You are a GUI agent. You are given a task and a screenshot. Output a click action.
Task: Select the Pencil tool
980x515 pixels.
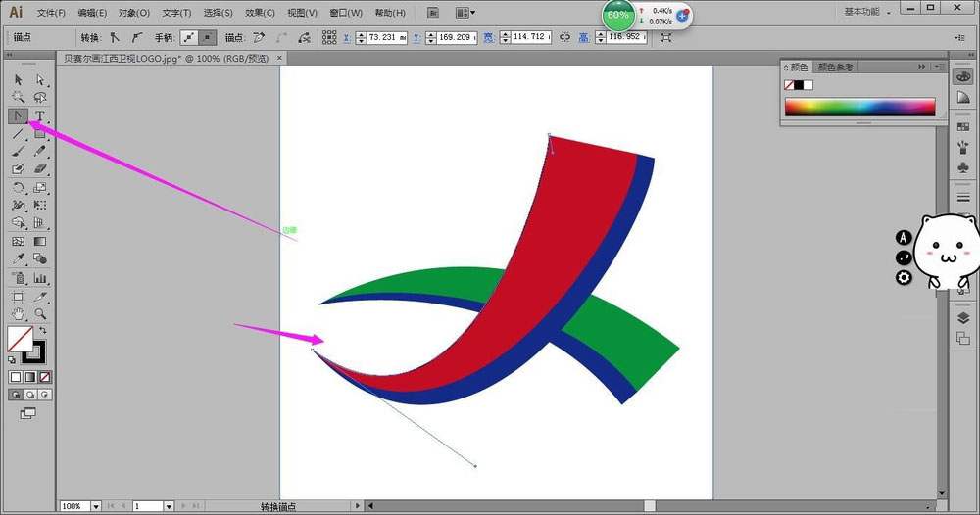point(40,151)
